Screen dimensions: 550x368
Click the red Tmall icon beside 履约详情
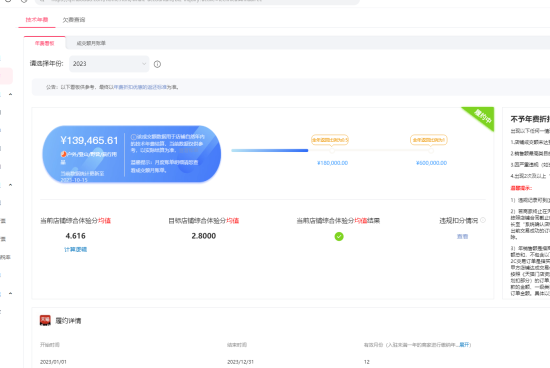coord(45,320)
